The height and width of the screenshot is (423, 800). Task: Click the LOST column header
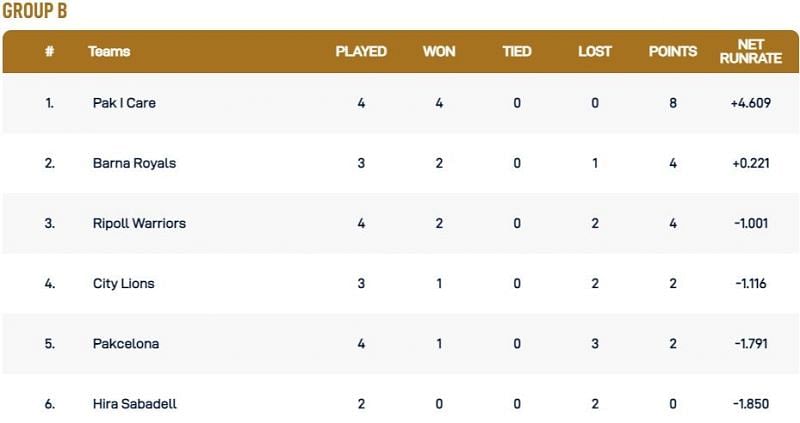595,52
